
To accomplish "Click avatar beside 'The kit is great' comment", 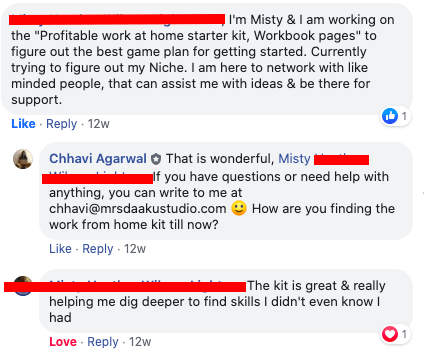I will point(23,286).
